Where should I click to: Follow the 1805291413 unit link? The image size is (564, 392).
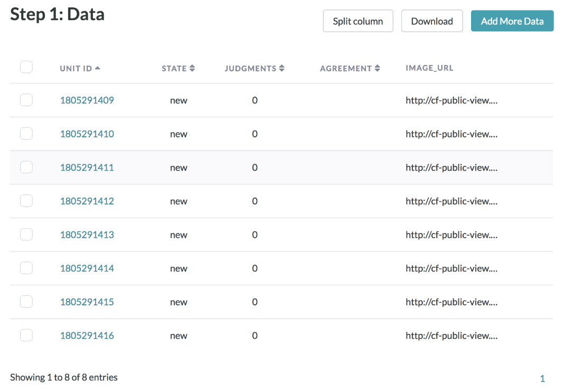pyautogui.click(x=87, y=235)
